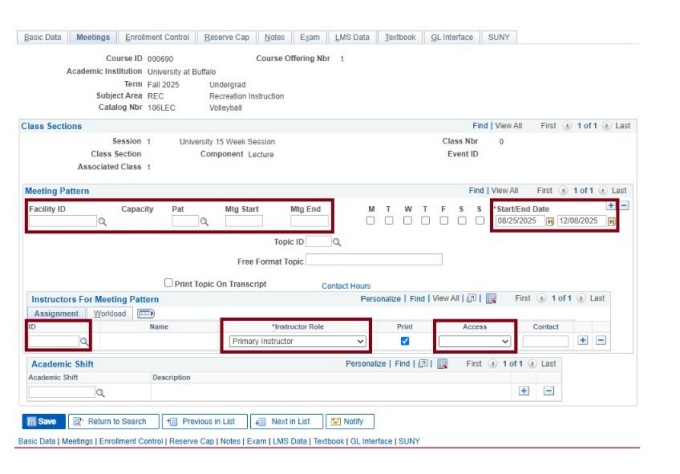Viewport: 680px width, 474px height.
Task: Go to next Academic Shift row arrow
Action: click(532, 364)
